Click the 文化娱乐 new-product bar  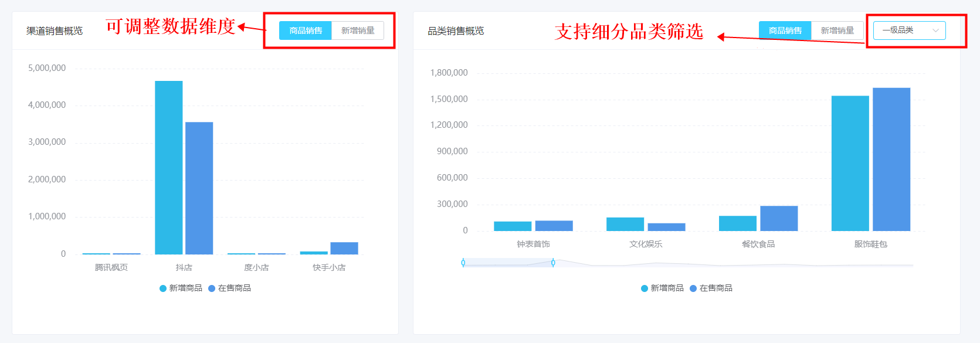(625, 224)
